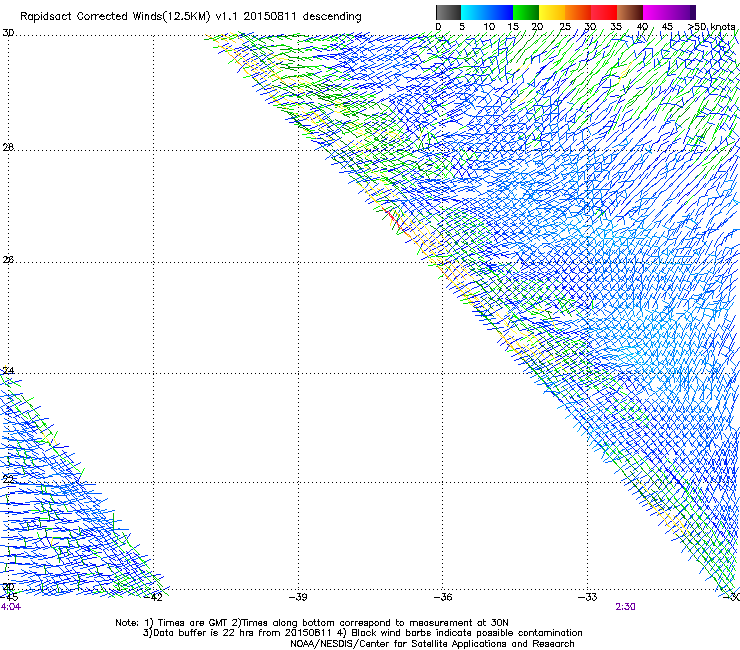Select the '10' color scale label
The image size is (740, 650).
(489, 27)
